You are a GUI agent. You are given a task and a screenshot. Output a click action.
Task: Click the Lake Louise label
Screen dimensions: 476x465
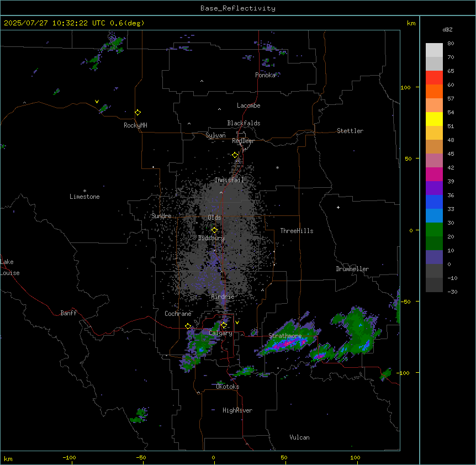click(x=9, y=267)
